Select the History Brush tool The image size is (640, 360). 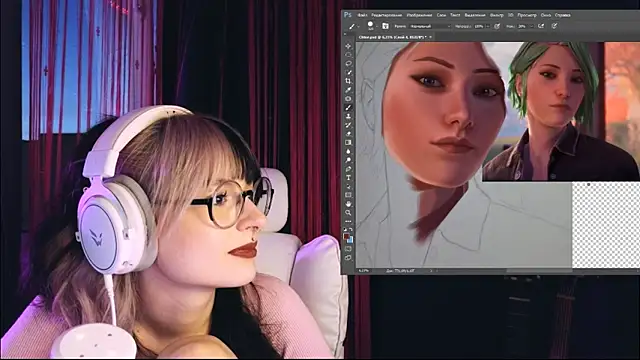(x=348, y=125)
